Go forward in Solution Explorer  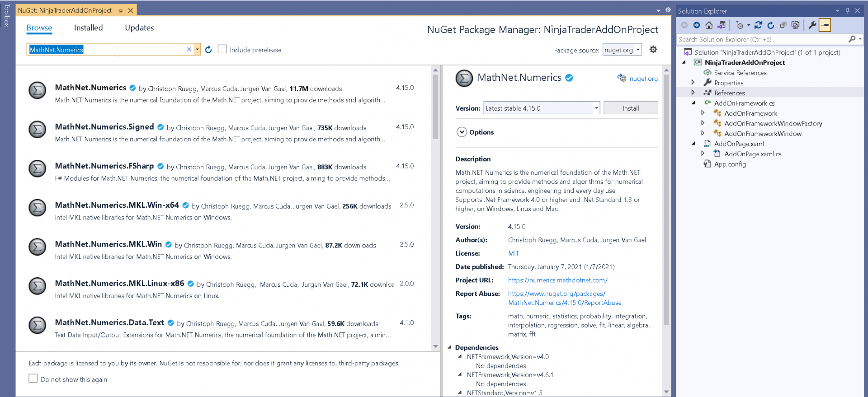697,25
